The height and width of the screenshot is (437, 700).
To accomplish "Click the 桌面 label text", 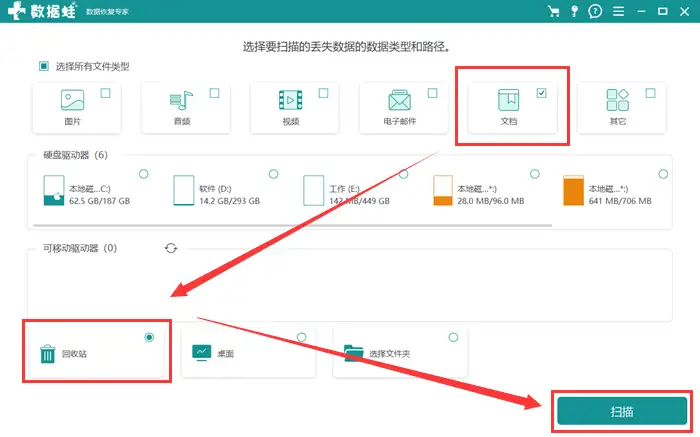I will [x=225, y=354].
